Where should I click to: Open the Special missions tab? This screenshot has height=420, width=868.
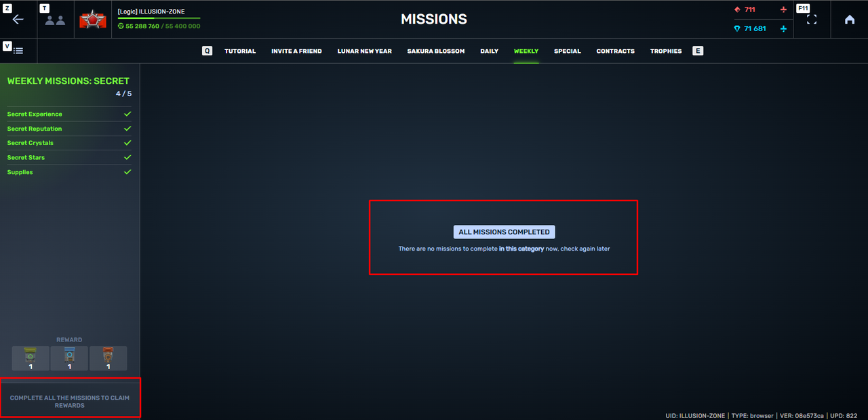(x=568, y=51)
